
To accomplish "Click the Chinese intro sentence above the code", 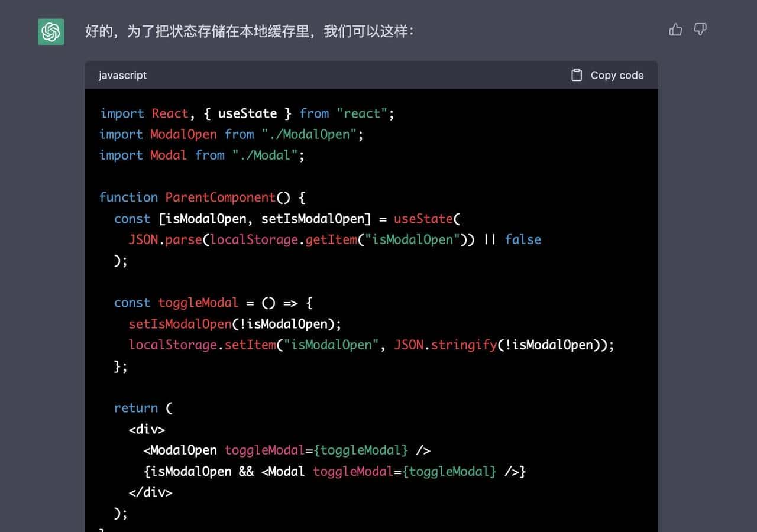I will point(250,31).
